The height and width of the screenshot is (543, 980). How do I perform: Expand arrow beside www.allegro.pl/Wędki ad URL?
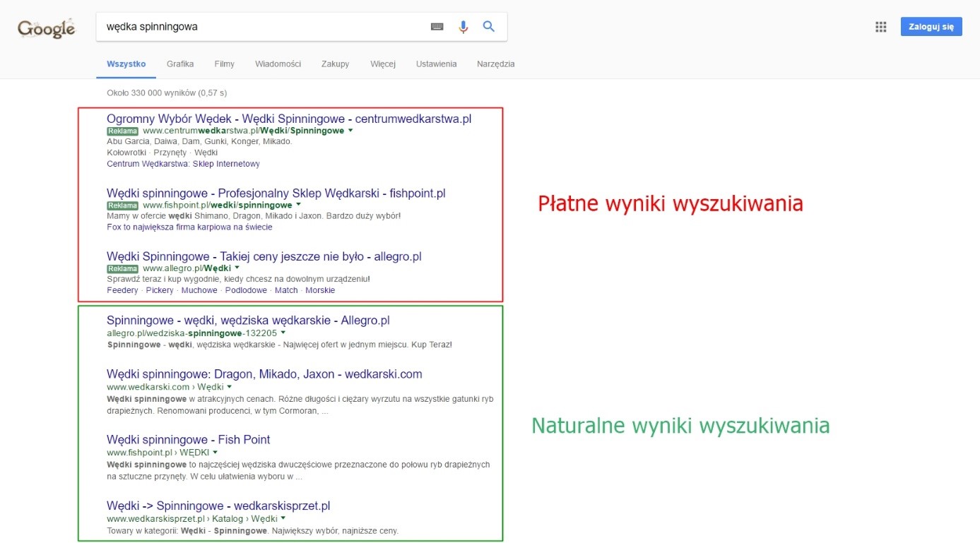237,268
